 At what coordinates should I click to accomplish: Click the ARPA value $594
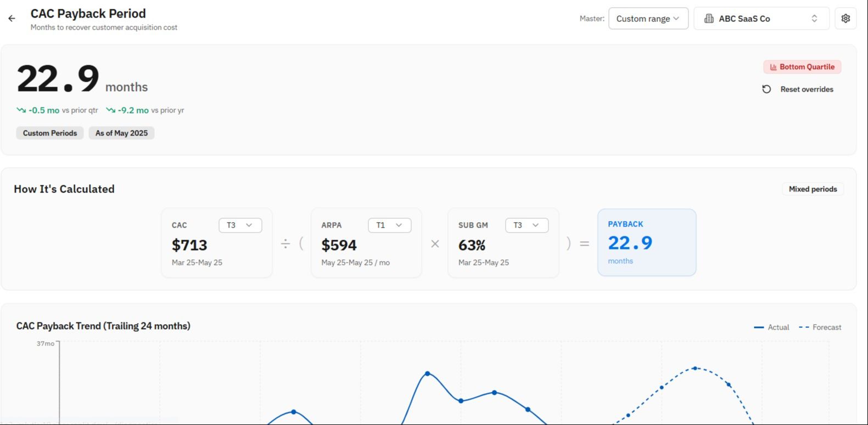[x=339, y=245]
